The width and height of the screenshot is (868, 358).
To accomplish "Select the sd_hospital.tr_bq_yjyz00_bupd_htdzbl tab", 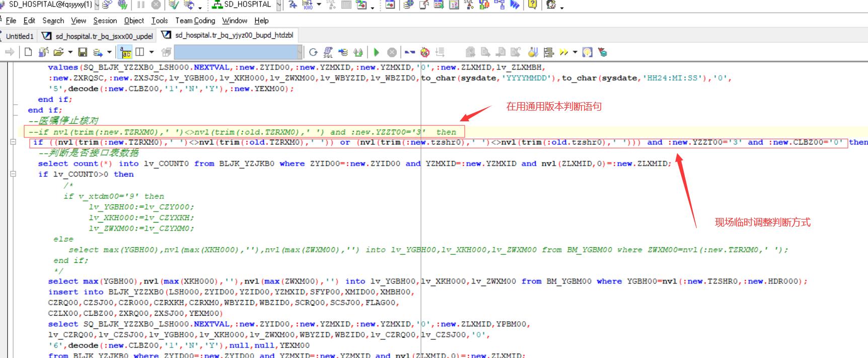I will pos(227,35).
